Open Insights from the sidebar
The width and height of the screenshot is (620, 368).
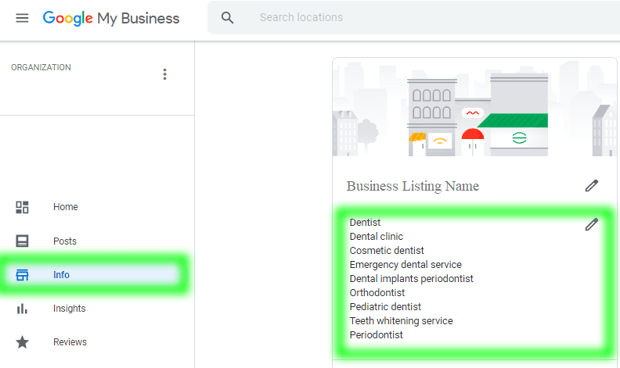[69, 308]
